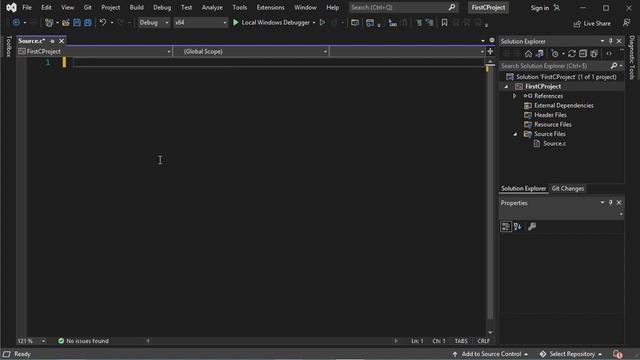Close the Solution Explorer panel
This screenshot has height=360, width=640.
point(619,41)
